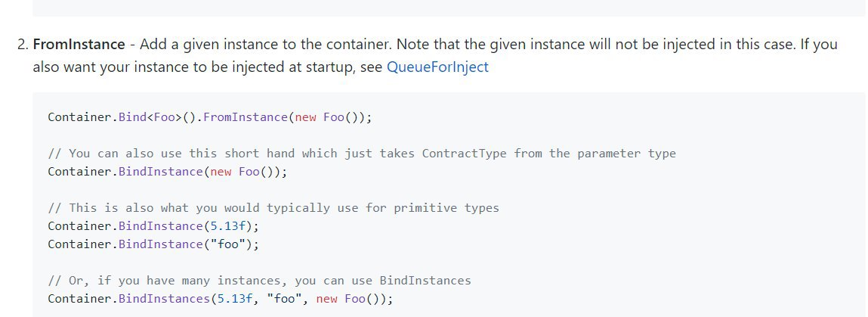Open the QueueForInject link

point(437,67)
